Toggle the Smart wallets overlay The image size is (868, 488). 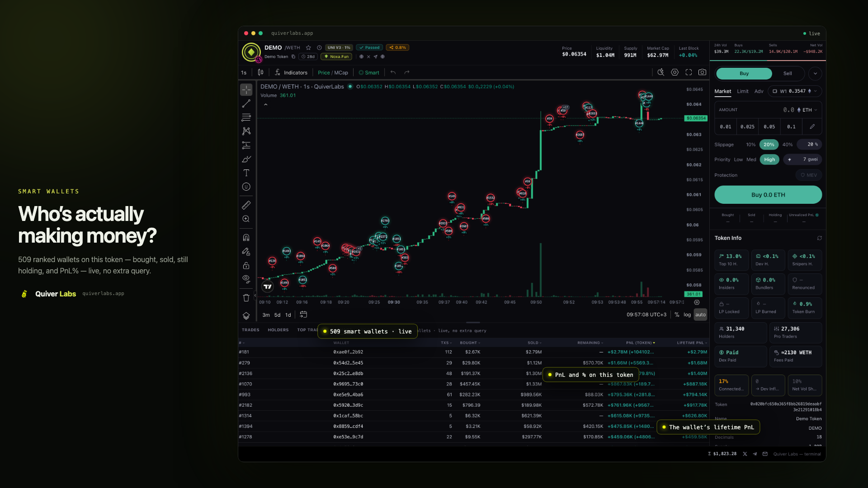369,72
